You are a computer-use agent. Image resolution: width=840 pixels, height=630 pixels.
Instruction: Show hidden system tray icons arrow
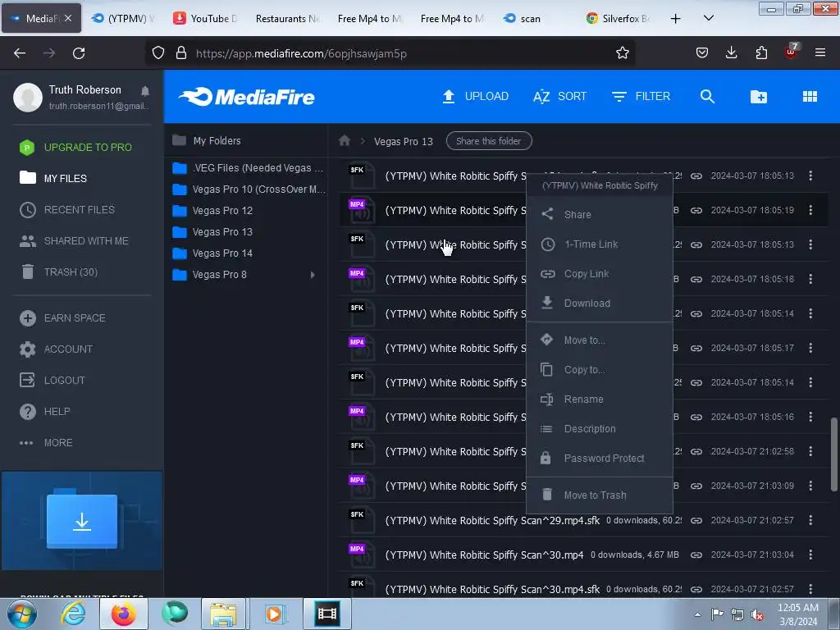pyautogui.click(x=697, y=614)
